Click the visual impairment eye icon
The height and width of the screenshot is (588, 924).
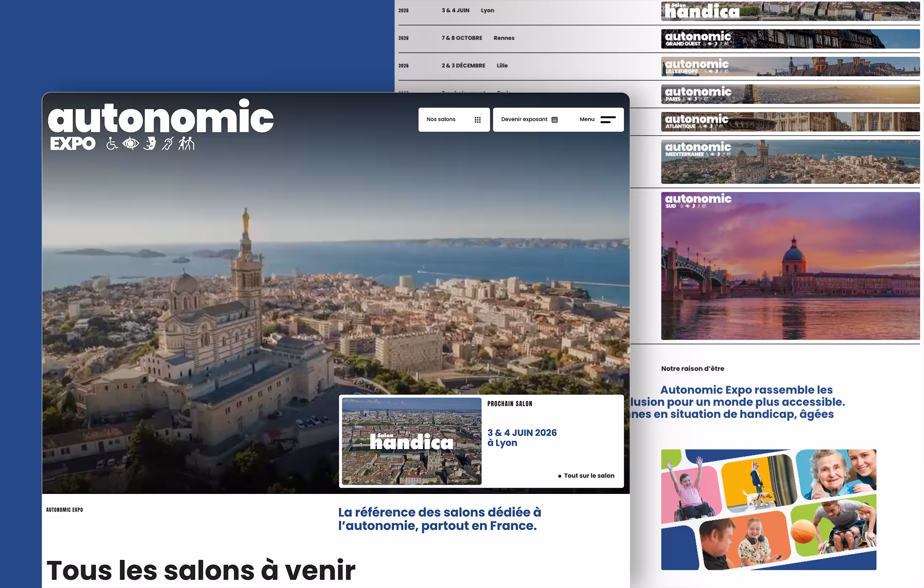tap(131, 143)
